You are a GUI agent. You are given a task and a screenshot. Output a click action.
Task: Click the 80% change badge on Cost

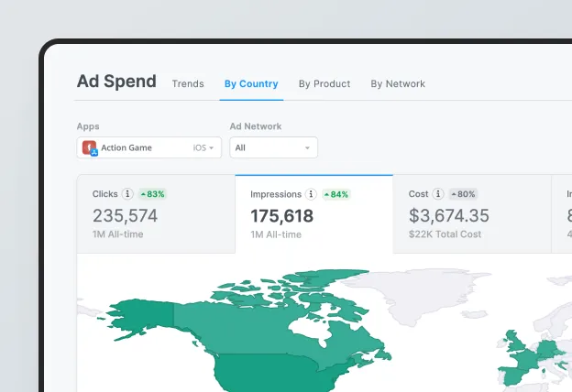point(463,194)
